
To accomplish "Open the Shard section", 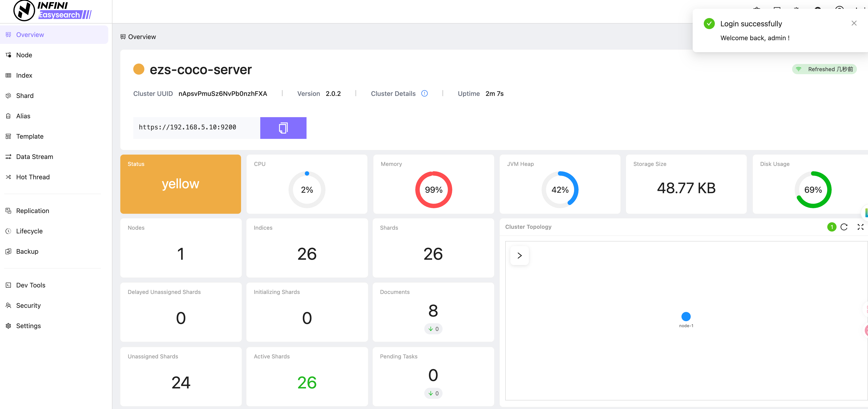I will coord(25,96).
